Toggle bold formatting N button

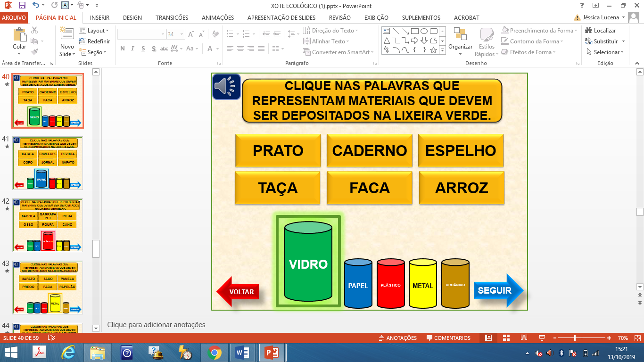(x=123, y=49)
